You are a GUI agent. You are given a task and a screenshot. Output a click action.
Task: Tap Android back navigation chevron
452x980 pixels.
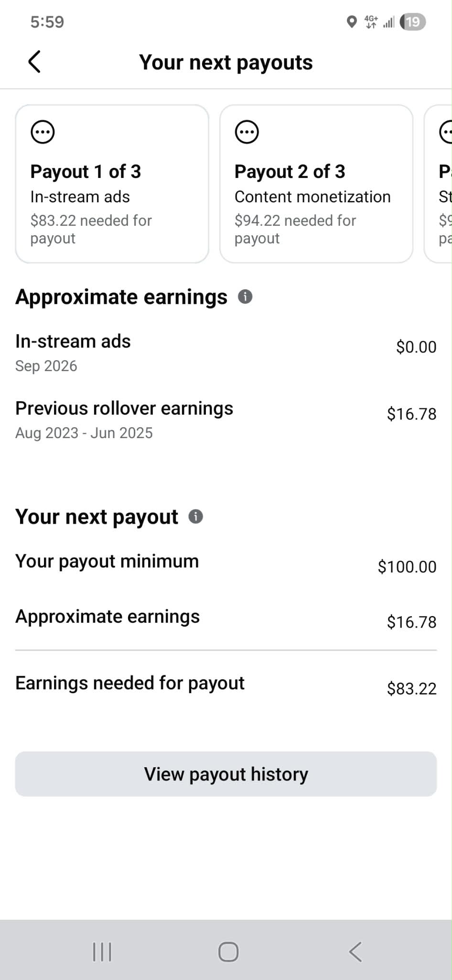tap(355, 952)
